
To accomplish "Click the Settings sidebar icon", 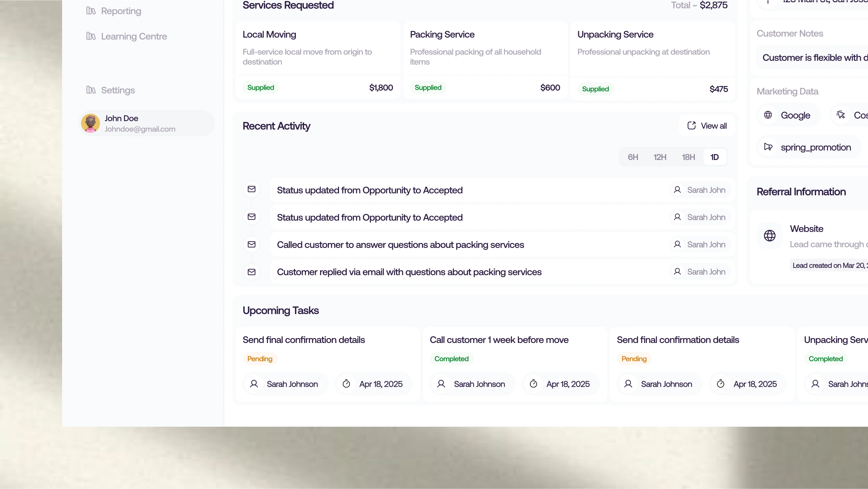I will click(x=91, y=90).
